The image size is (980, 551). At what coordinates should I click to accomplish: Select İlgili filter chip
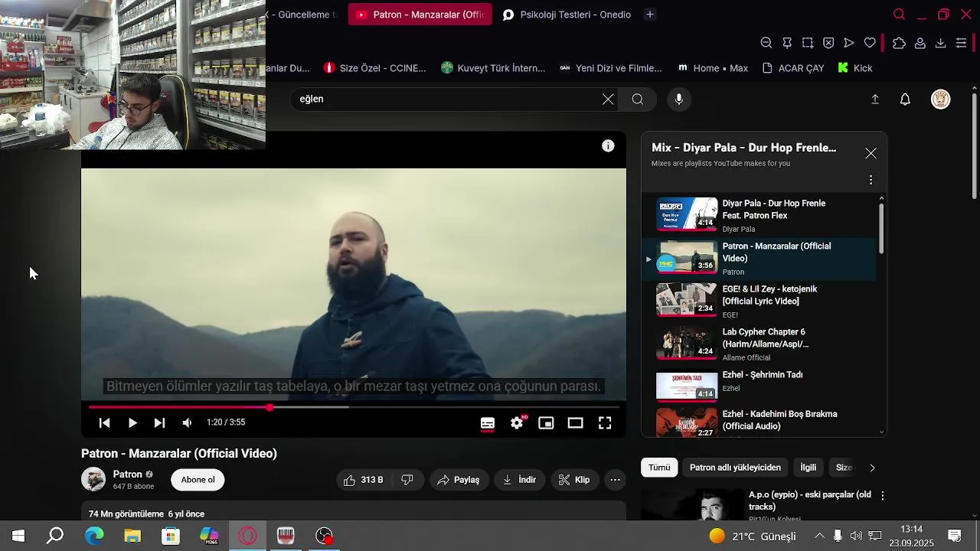point(808,468)
